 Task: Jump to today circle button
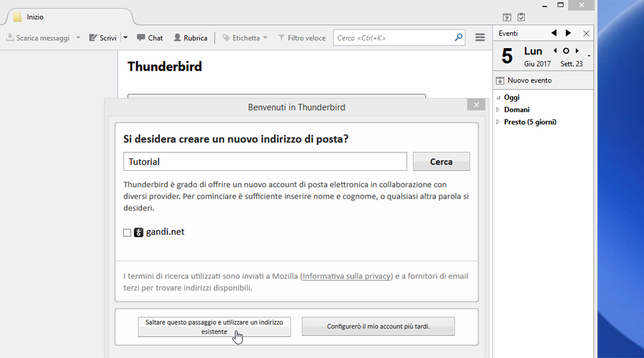pos(566,51)
